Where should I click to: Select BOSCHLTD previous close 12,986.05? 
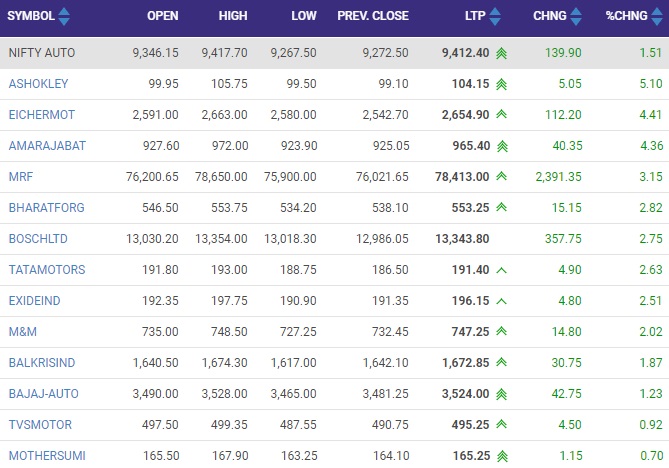click(382, 239)
